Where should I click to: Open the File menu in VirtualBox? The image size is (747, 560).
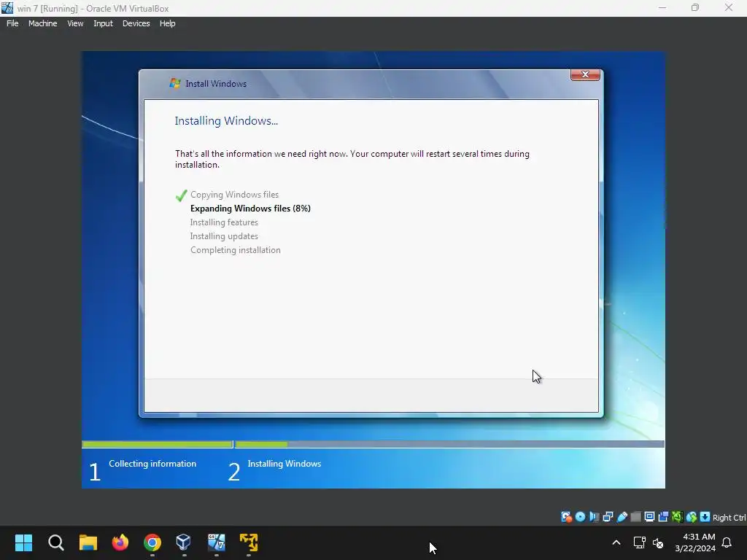click(x=12, y=23)
